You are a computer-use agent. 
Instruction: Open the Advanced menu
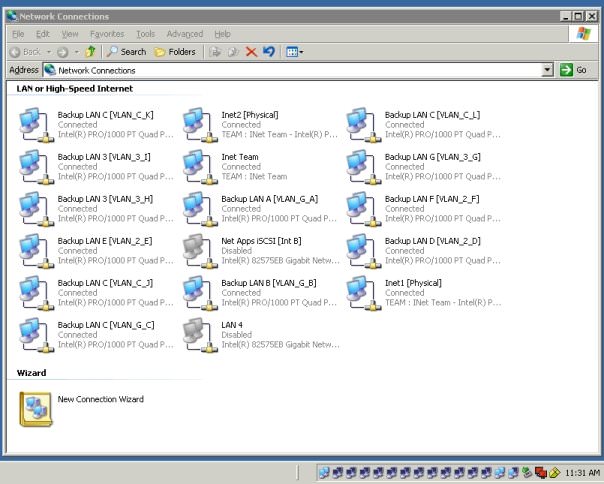pyautogui.click(x=185, y=34)
